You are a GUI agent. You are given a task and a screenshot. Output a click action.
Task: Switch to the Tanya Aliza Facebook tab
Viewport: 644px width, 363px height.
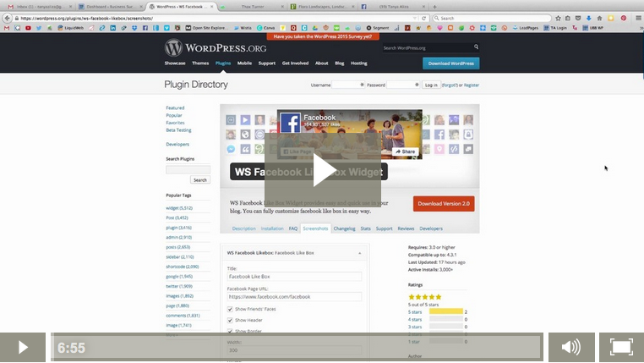coord(393,7)
